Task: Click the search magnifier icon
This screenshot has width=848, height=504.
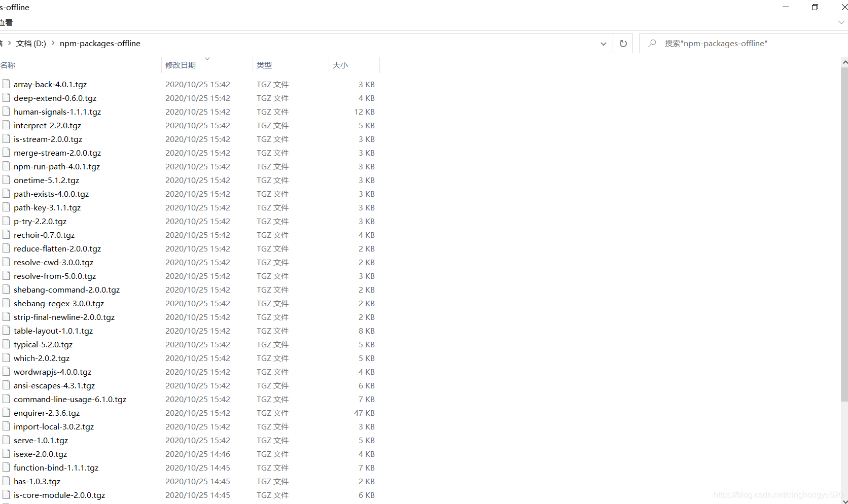Action: pos(652,44)
